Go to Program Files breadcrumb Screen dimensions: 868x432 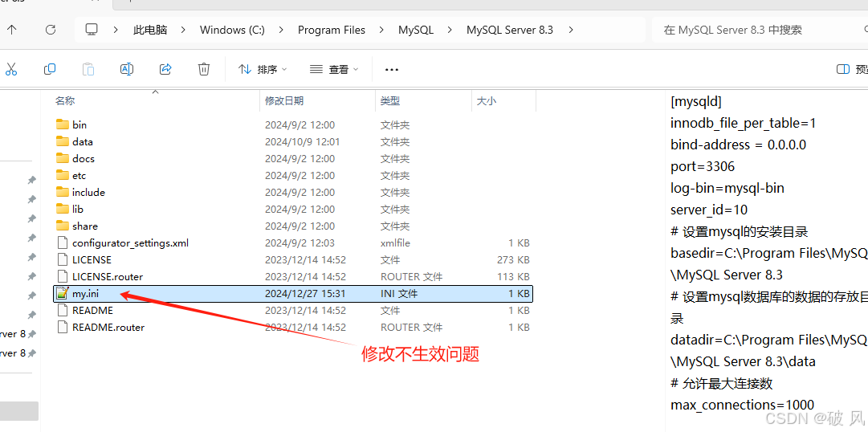[332, 30]
